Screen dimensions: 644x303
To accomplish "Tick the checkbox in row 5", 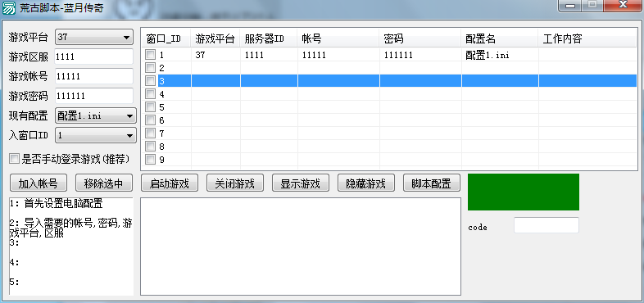I will tap(151, 107).
